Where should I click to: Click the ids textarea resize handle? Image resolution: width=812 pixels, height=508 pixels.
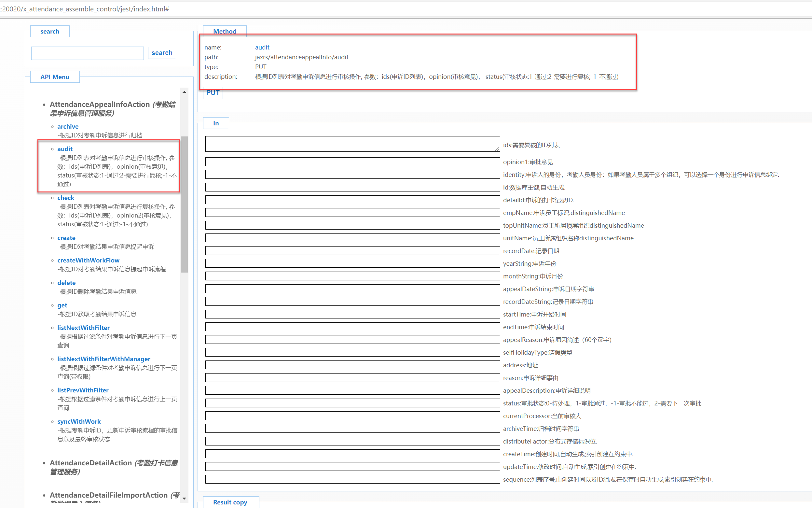(x=497, y=148)
